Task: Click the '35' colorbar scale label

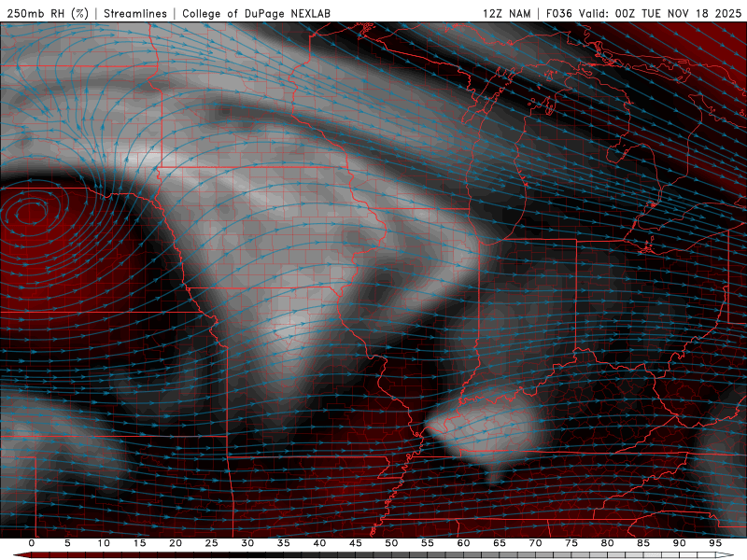Action: click(284, 543)
